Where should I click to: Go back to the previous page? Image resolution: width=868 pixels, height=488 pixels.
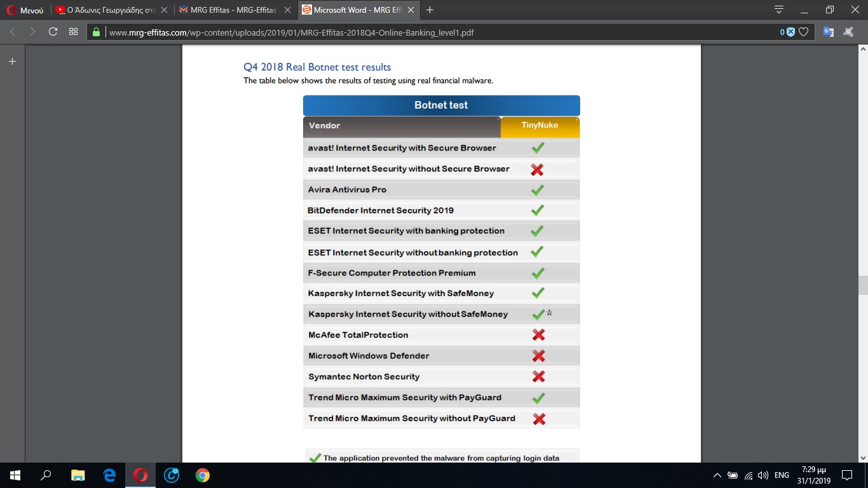click(13, 32)
